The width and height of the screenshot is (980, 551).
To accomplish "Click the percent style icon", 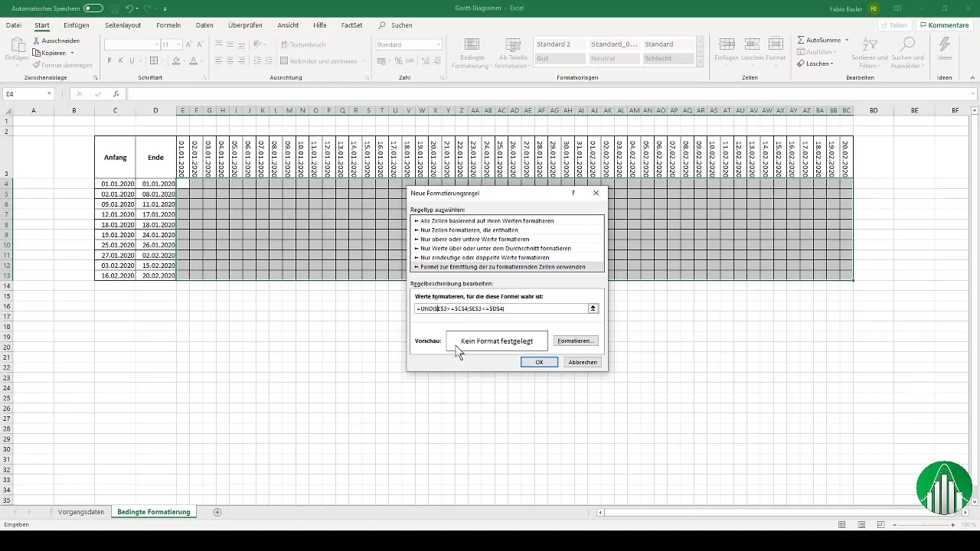I will pyautogui.click(x=398, y=60).
